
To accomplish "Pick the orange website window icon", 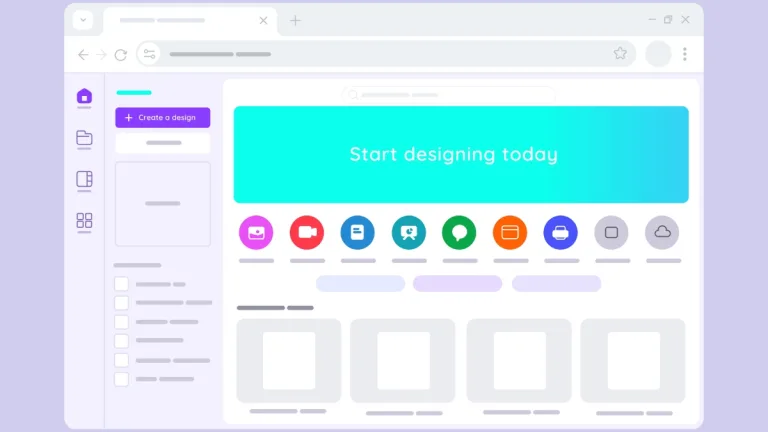I will coord(510,233).
